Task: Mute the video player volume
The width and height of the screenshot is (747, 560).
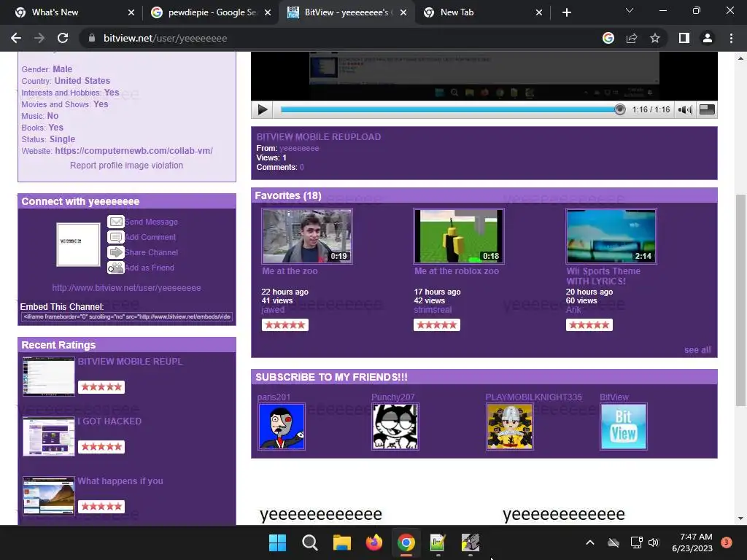Action: click(x=685, y=110)
